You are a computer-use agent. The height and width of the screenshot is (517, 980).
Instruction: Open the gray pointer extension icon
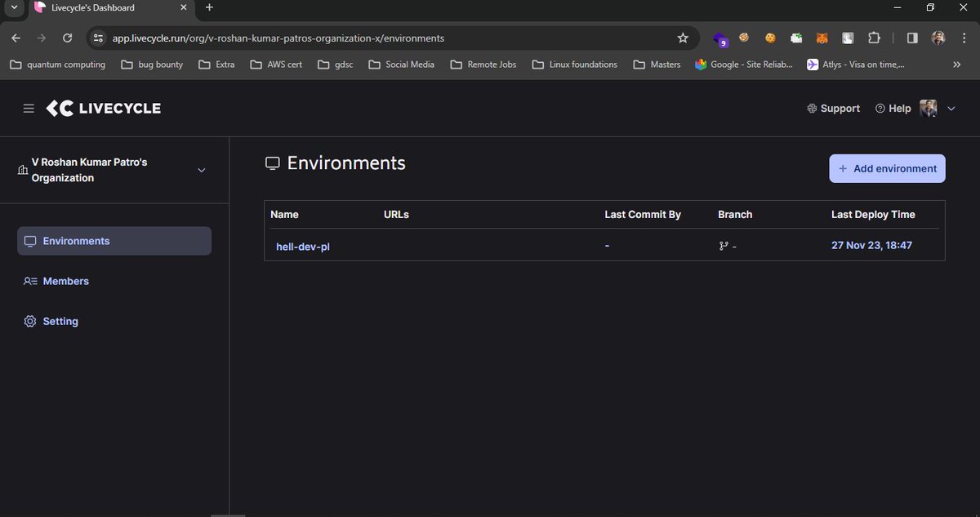point(849,38)
